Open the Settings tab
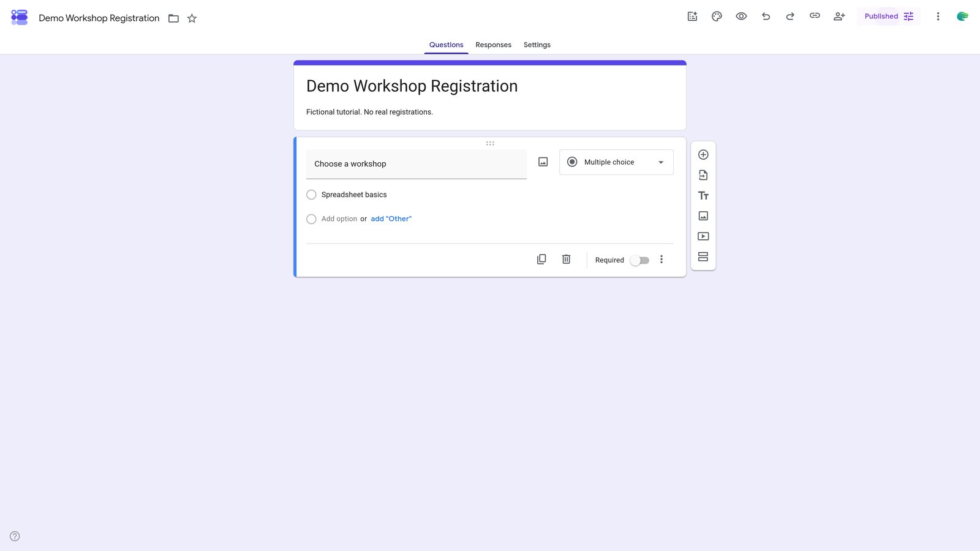Screen dimensions: 980x551 point(537,45)
